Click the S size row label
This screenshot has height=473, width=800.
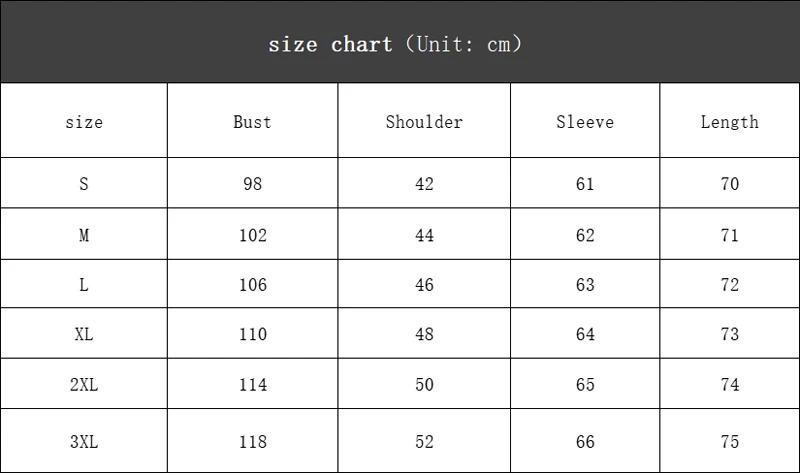[84, 184]
